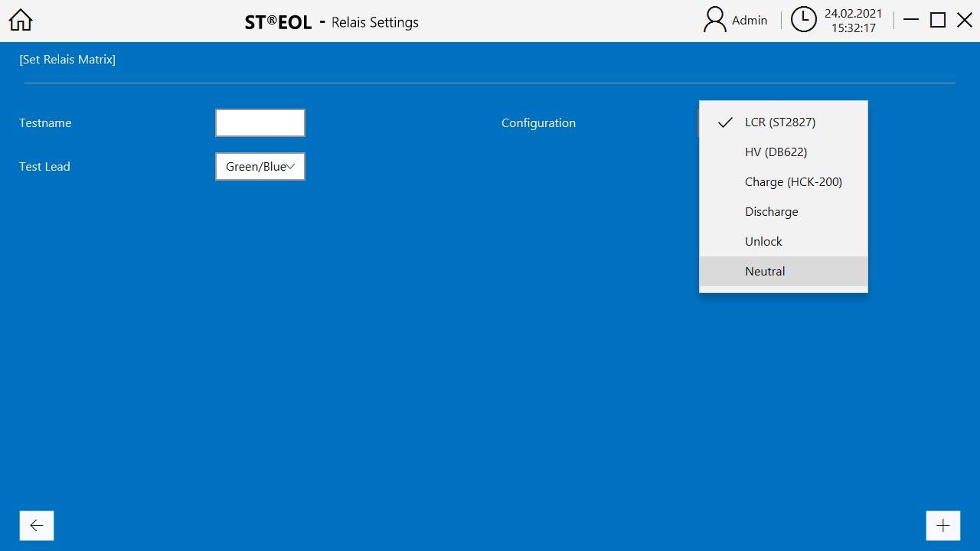Minimize the application window

coord(911,21)
